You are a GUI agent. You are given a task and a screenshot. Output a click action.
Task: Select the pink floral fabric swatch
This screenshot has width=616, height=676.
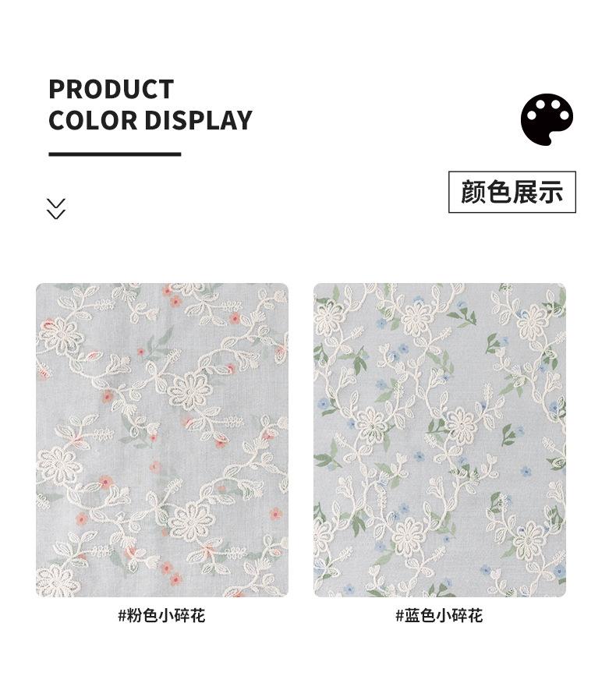(x=162, y=440)
